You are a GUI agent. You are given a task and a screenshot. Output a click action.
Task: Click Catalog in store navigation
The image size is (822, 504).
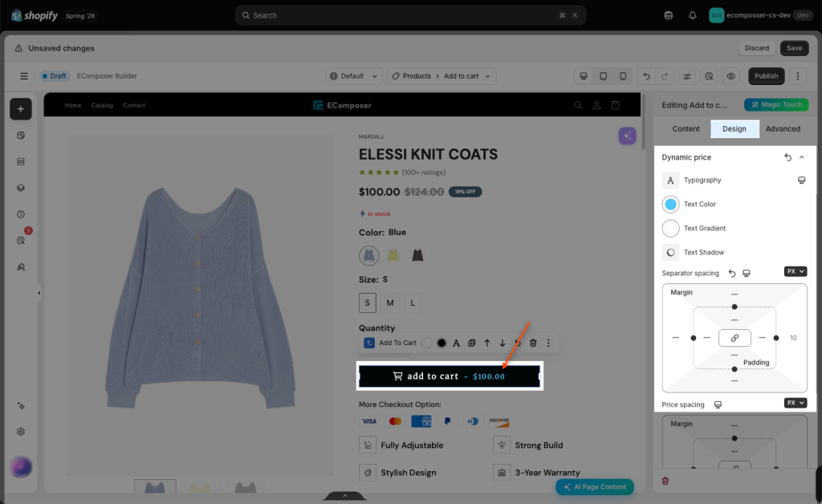click(x=102, y=105)
